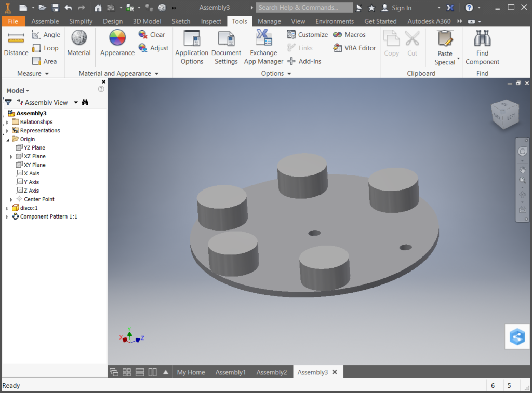The image size is (532, 393).
Task: Save the assembly with the disk icon
Action: click(x=55, y=7)
